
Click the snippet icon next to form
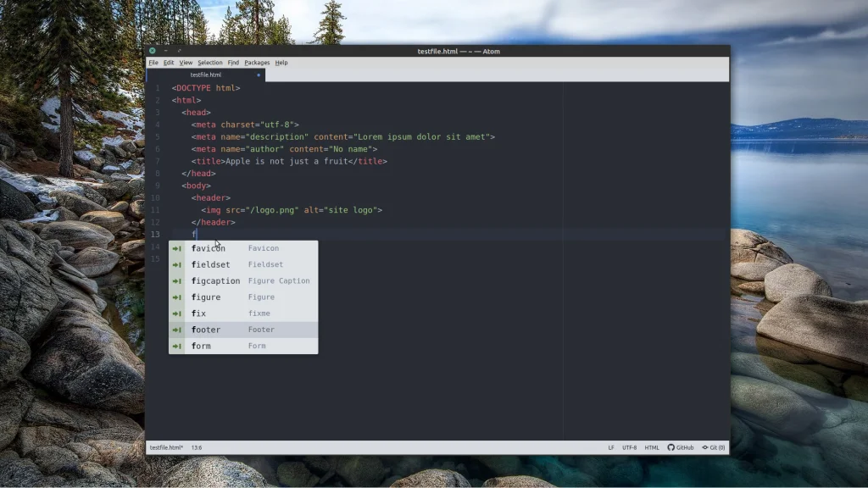pos(177,346)
